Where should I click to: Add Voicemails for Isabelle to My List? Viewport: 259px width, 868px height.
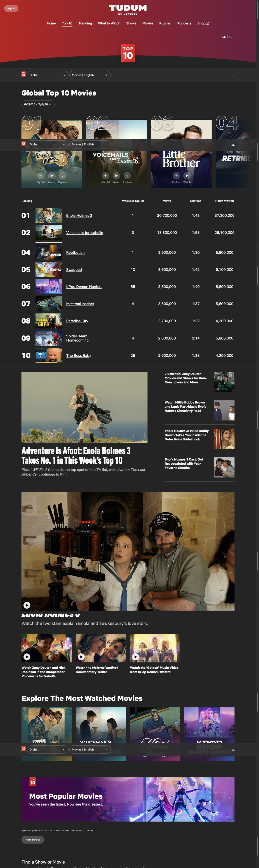pos(106,175)
